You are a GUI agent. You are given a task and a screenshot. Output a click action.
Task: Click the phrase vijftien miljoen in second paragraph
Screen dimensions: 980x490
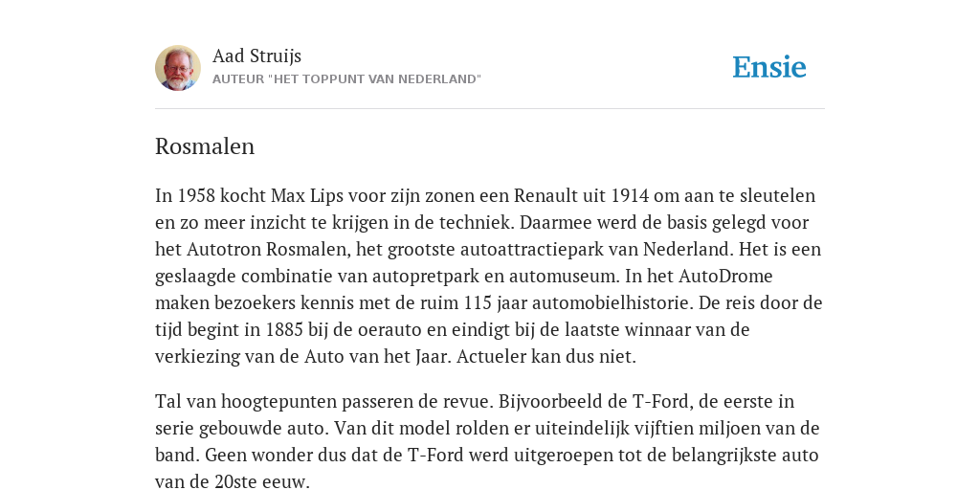click(x=699, y=429)
